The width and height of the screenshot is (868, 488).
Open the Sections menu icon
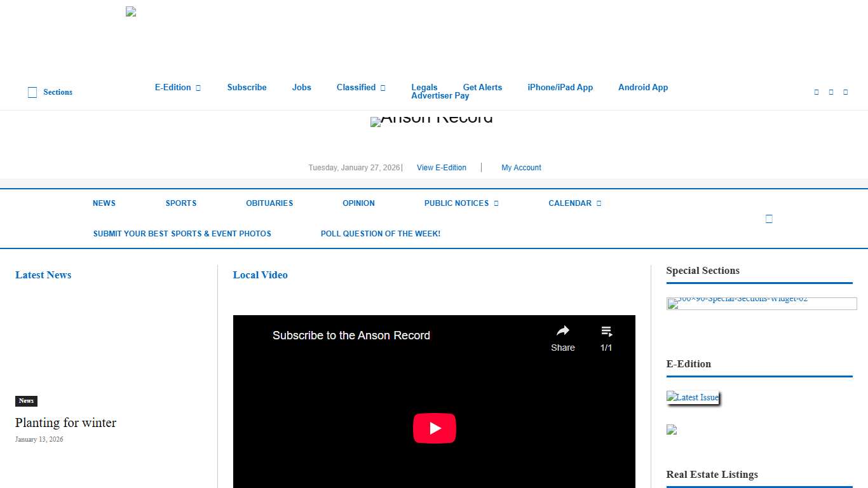pos(32,92)
